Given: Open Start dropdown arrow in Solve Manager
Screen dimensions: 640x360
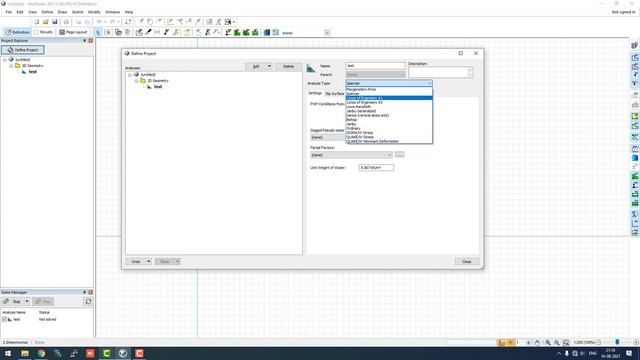Looking at the screenshot, I should (27, 302).
